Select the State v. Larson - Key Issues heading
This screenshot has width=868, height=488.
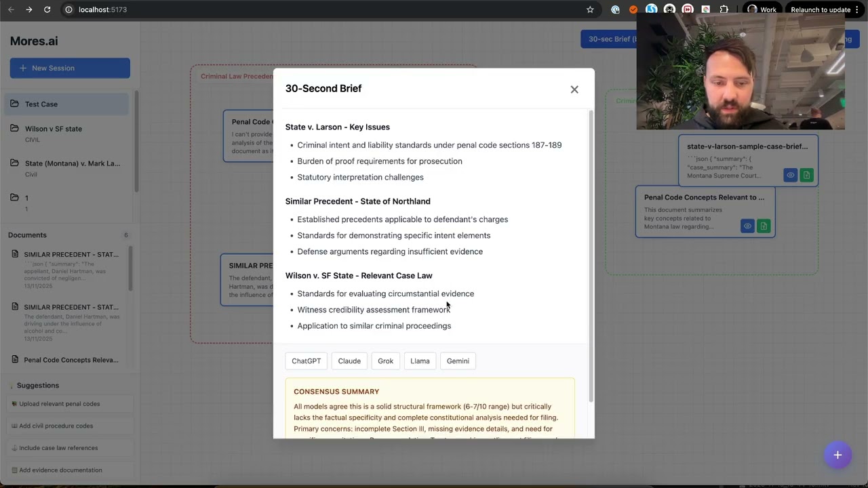pyautogui.click(x=338, y=127)
